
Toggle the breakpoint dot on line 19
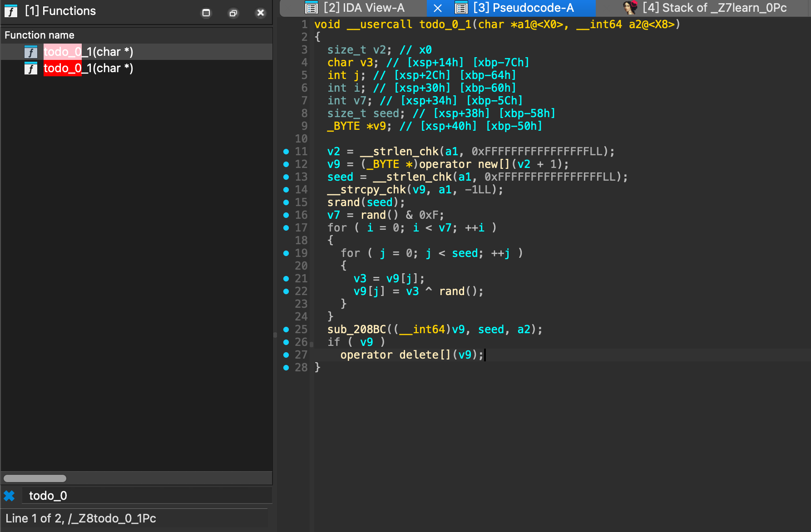[x=286, y=253]
